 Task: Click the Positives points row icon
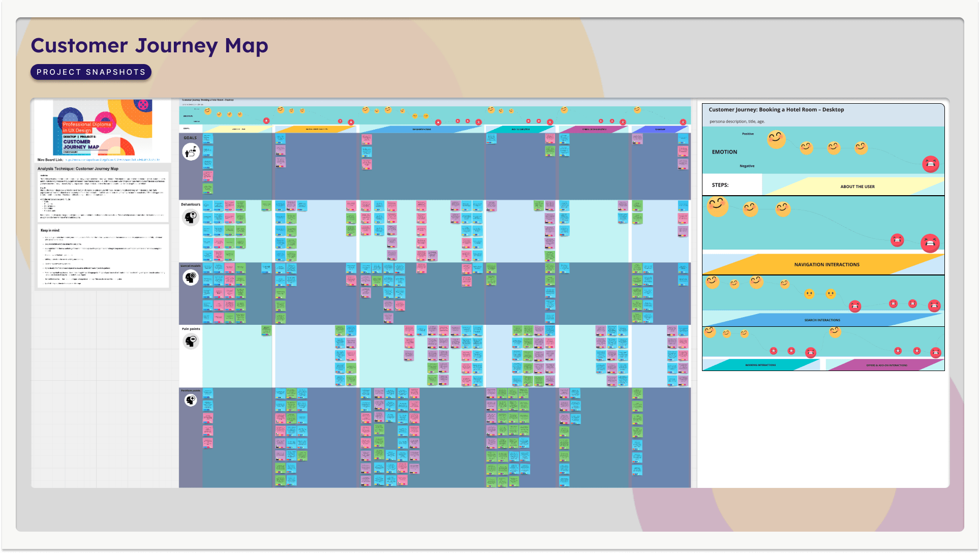click(x=191, y=401)
